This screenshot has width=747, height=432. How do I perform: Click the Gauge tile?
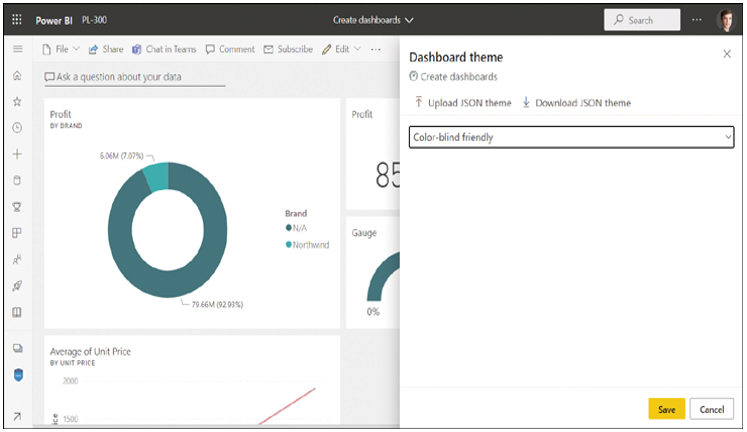tap(373, 272)
